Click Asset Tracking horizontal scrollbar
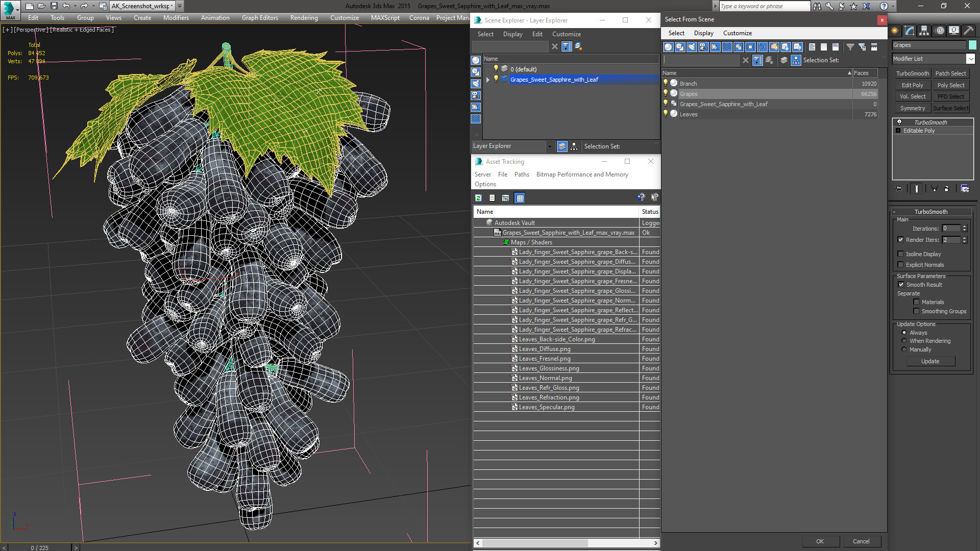This screenshot has height=551, width=980. tap(534, 543)
